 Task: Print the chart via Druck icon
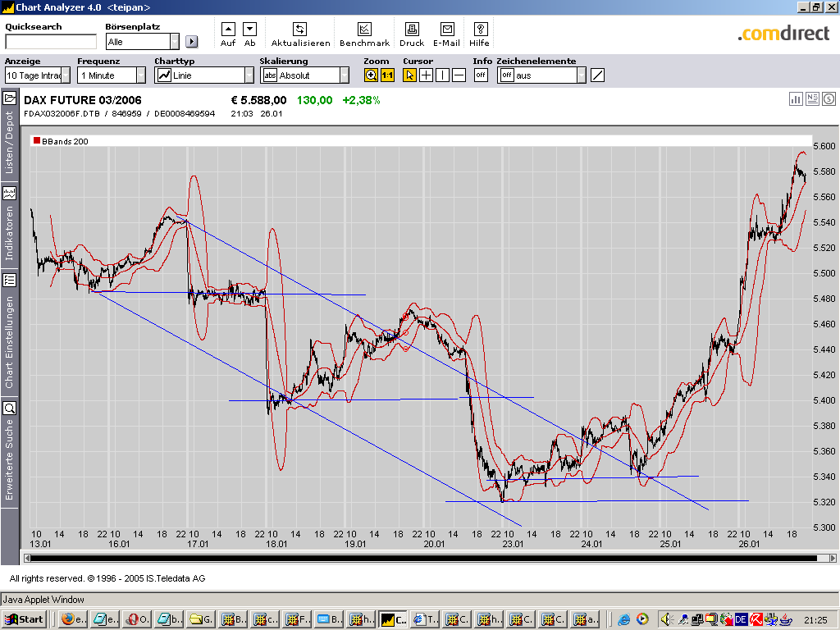(412, 30)
